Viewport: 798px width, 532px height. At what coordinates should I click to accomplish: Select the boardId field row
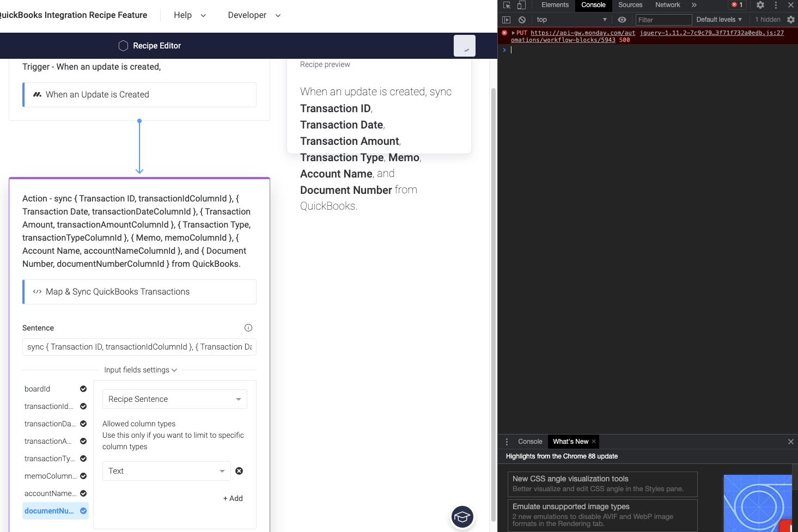coord(56,389)
